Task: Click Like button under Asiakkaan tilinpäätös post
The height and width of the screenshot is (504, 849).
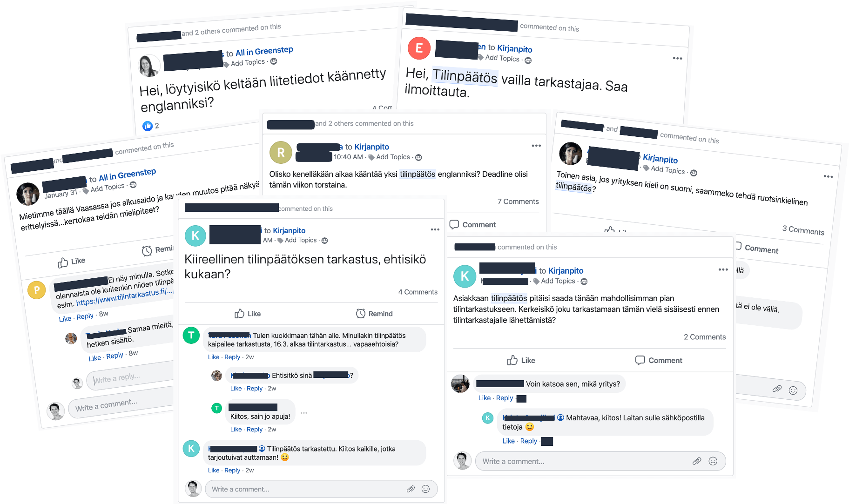Action: point(521,360)
